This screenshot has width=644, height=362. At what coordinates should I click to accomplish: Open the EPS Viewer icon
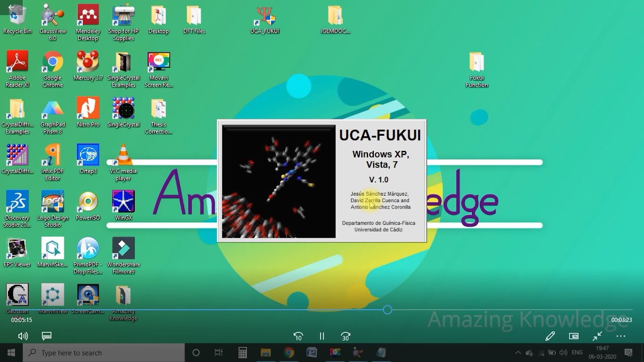[x=17, y=252]
